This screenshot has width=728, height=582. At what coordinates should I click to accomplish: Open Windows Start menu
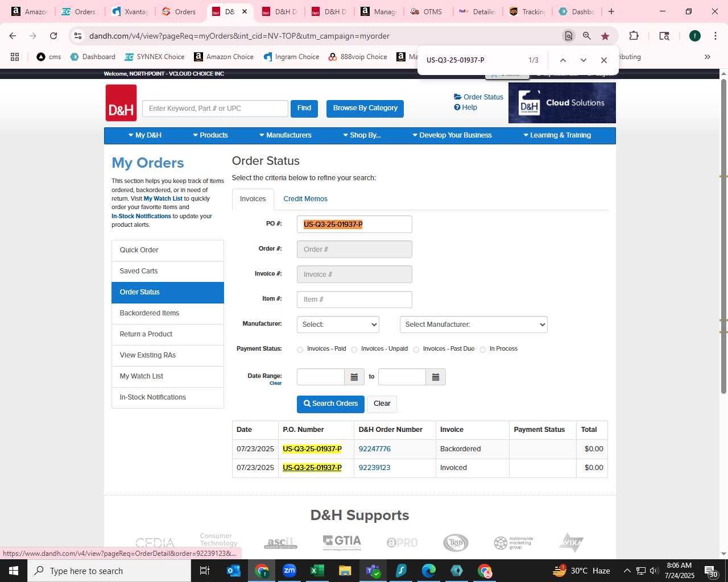coord(14,571)
